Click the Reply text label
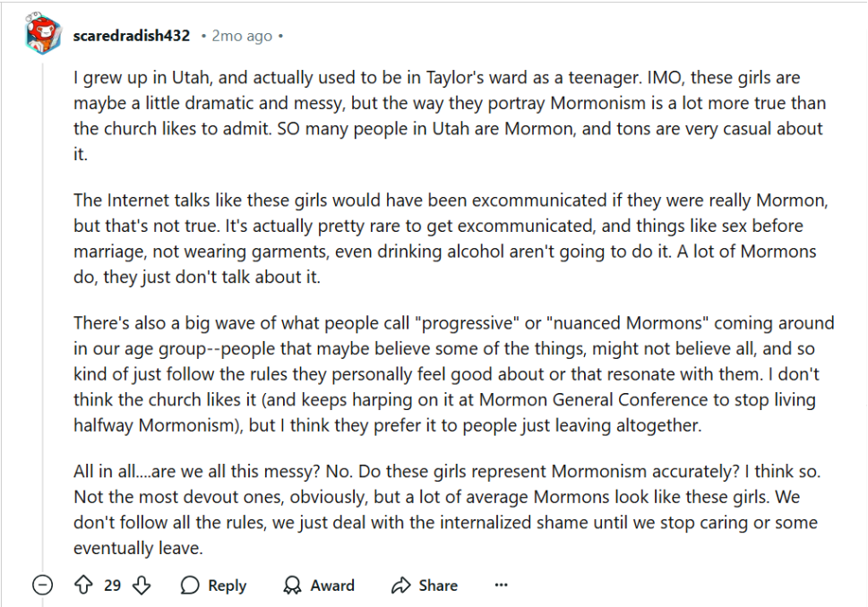The height and width of the screenshot is (607, 868). (227, 586)
